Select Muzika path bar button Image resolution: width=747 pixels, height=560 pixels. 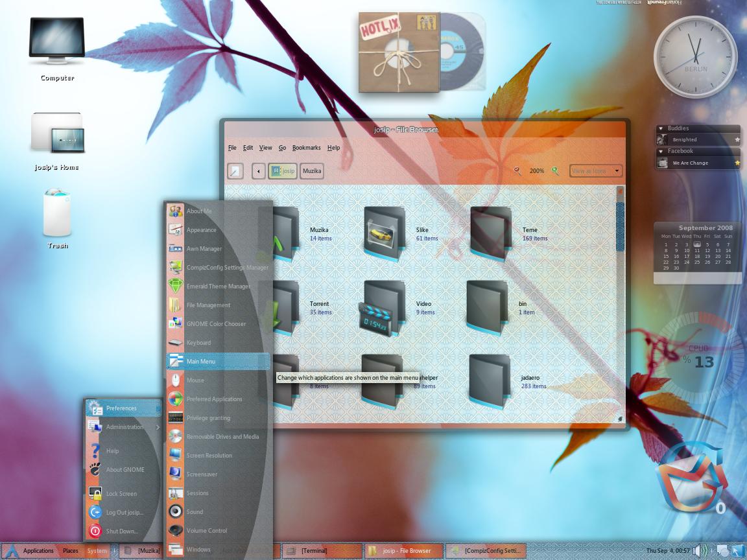point(312,171)
